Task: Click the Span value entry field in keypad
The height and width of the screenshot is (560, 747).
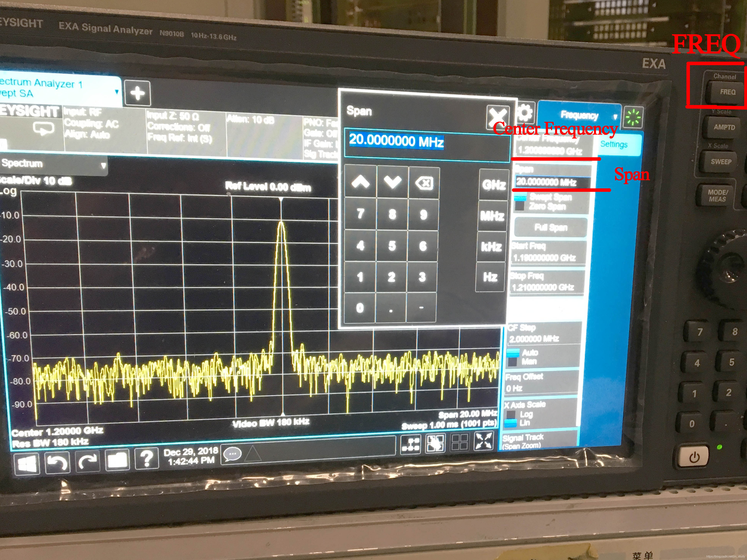Action: [x=427, y=146]
